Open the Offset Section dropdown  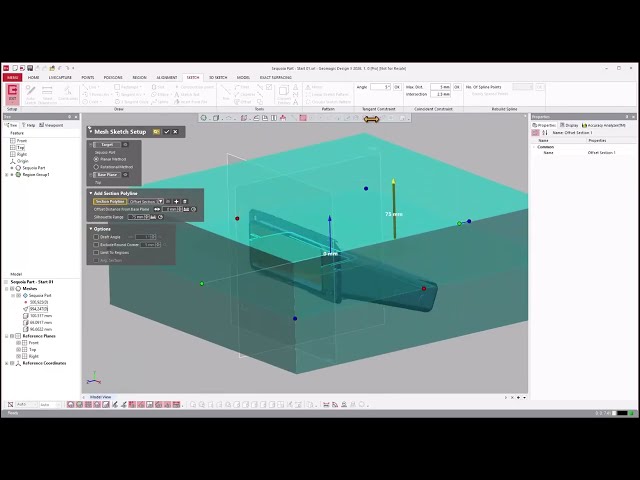pos(161,202)
